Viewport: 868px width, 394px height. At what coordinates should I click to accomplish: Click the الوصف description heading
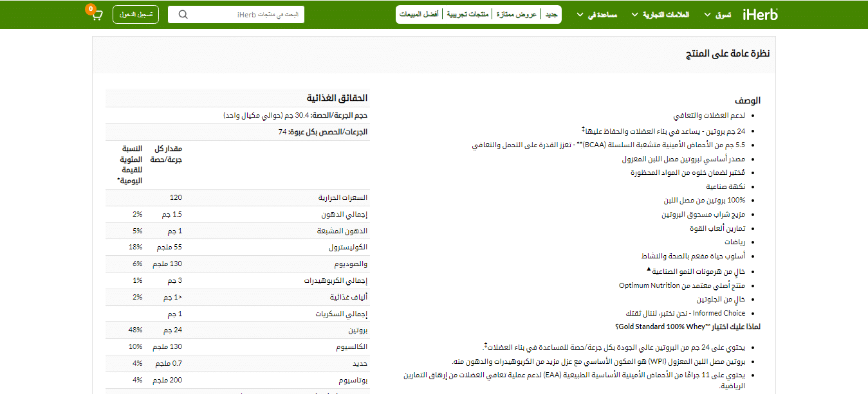pos(748,101)
